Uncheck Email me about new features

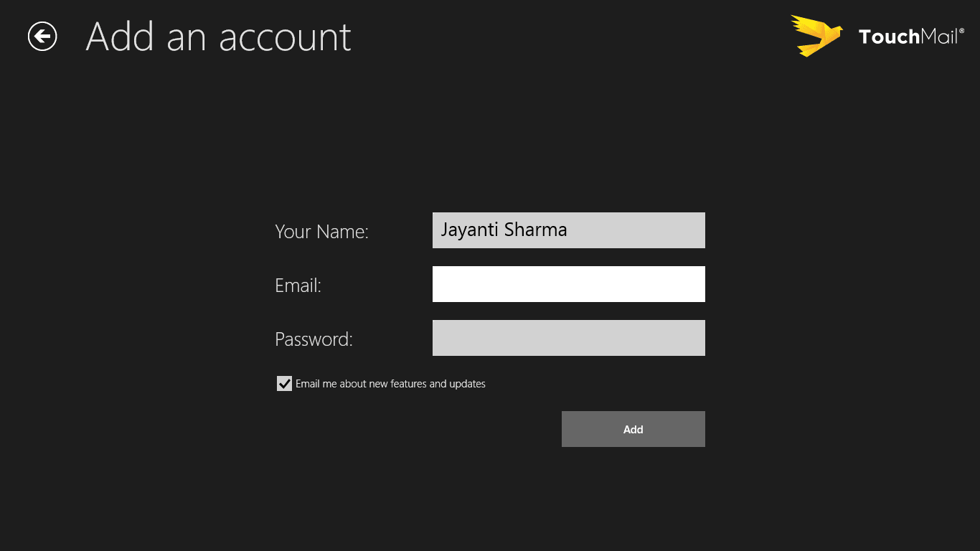pyautogui.click(x=285, y=384)
